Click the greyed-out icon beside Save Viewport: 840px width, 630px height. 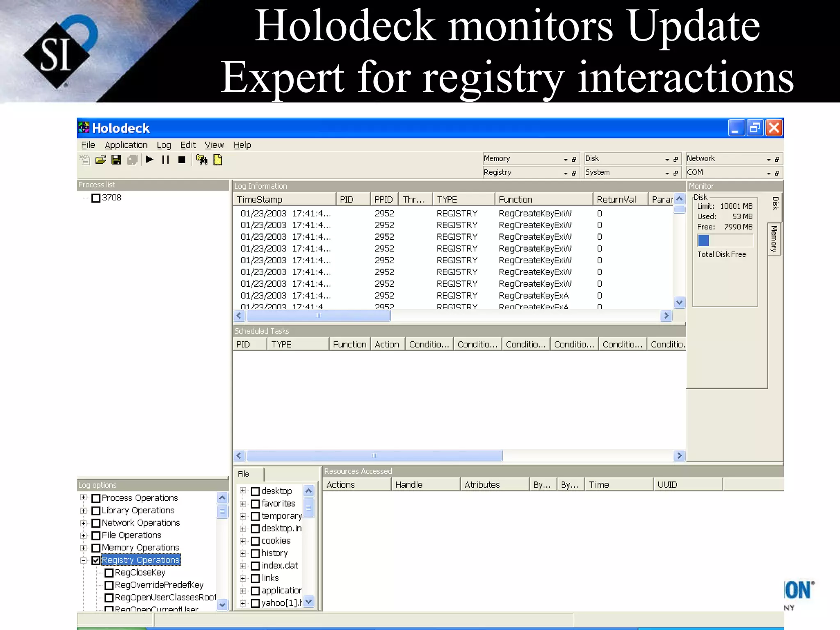coord(132,160)
